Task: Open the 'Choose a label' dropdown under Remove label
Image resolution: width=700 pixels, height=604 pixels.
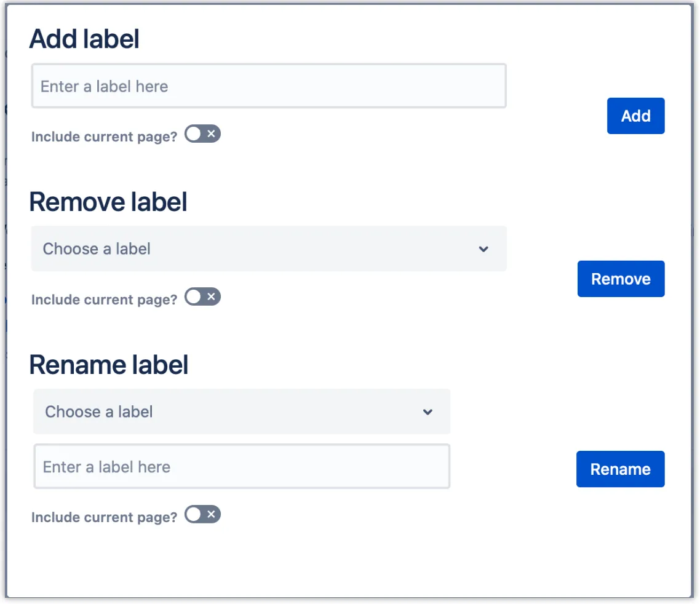Action: point(269,248)
